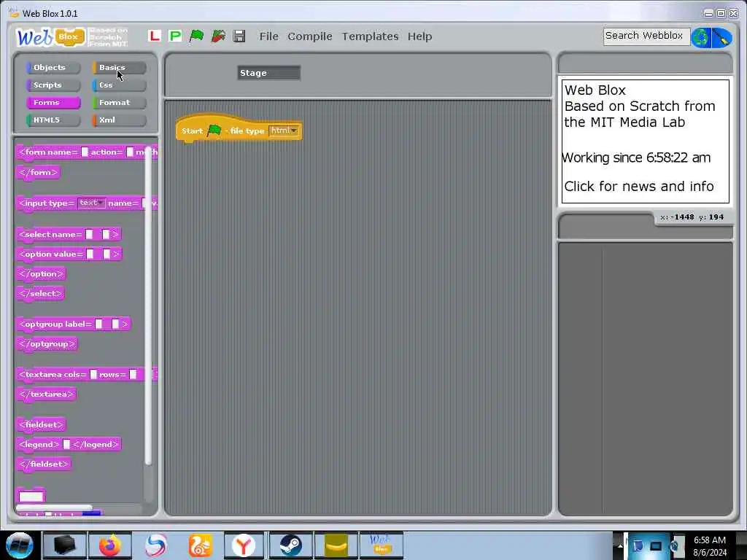Open the input type text dropdown

point(91,203)
